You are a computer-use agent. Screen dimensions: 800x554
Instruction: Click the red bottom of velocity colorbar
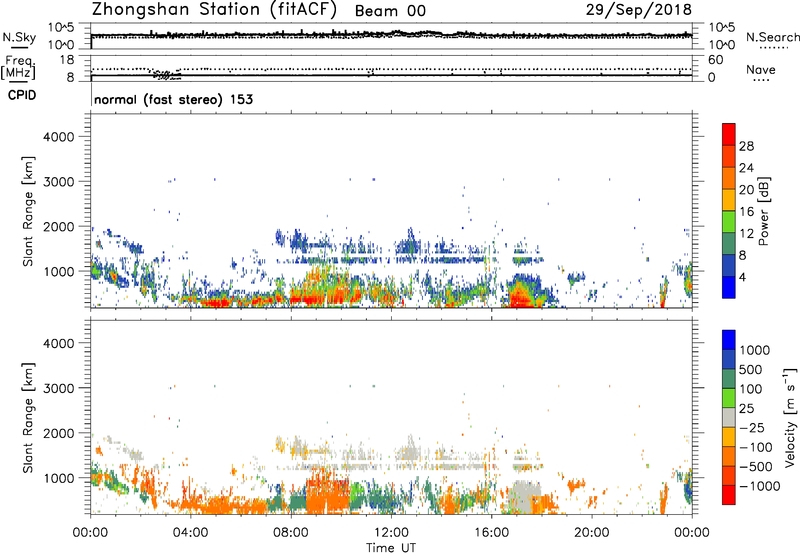[x=729, y=495]
